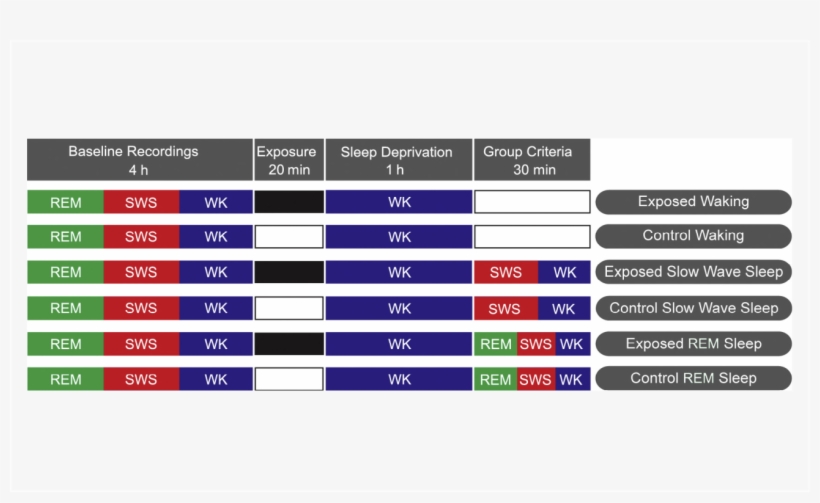Click Group Criteria REM block in Exposed REM Sleep row
This screenshot has width=820, height=503.
[x=496, y=345]
